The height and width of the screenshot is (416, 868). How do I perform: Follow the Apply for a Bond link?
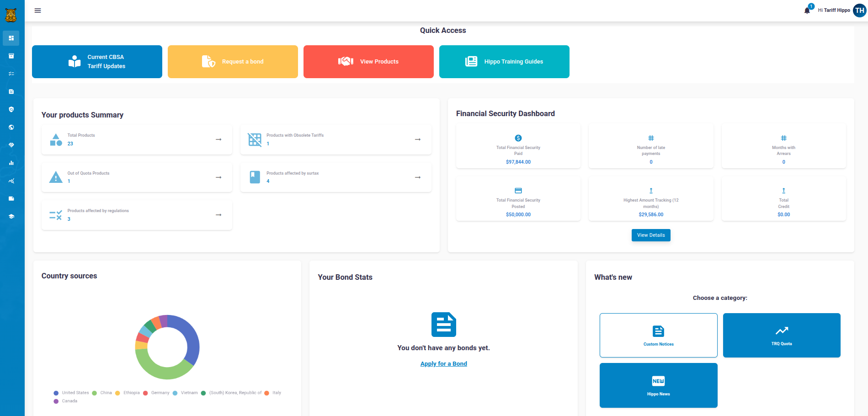coord(443,364)
